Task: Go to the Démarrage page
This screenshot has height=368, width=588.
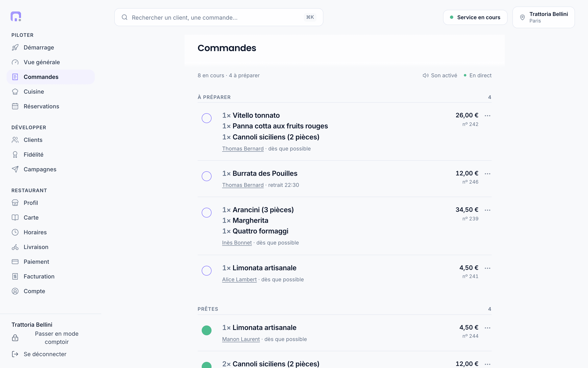Action: pos(51,47)
